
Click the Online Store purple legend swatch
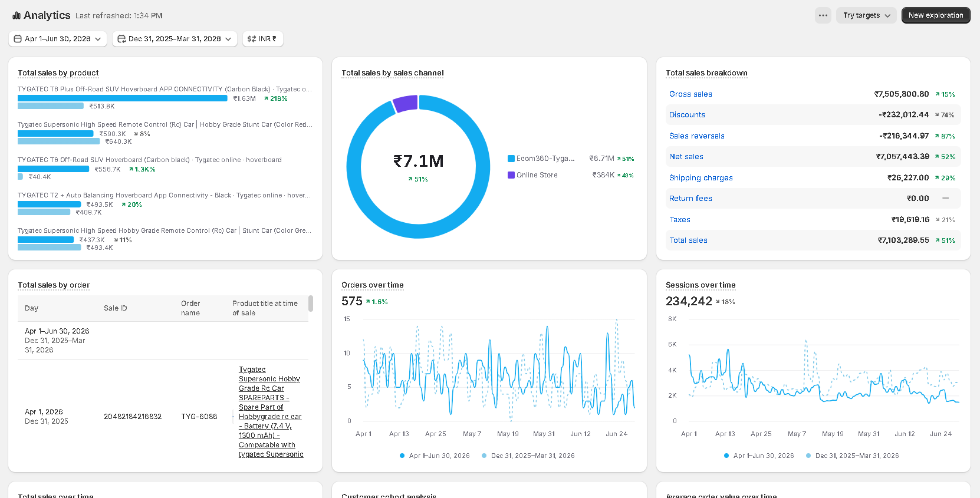coord(511,175)
